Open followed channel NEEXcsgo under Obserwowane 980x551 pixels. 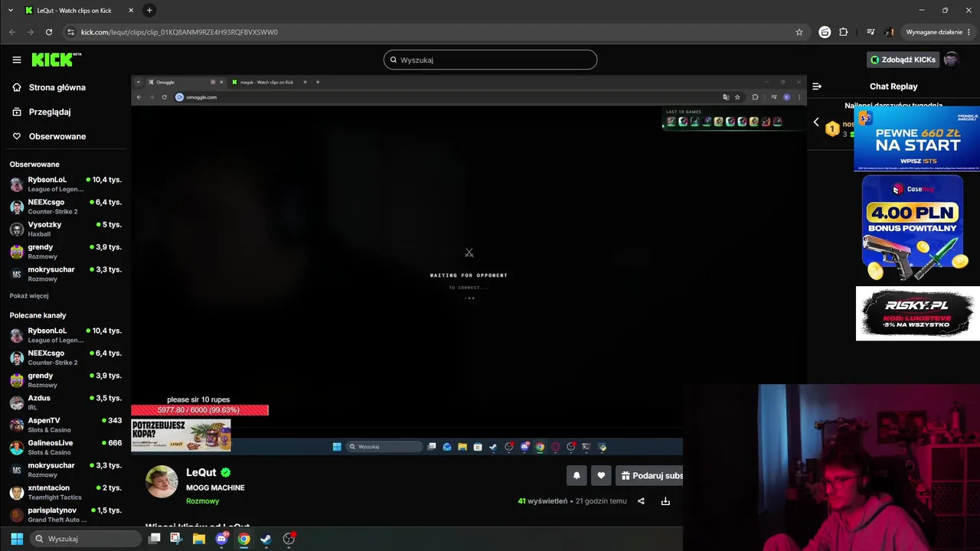66,207
